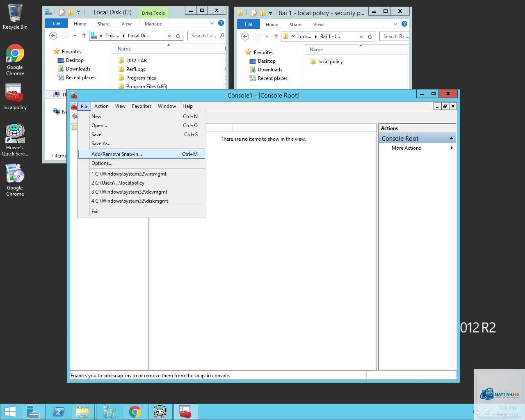
Task: Go back in the Bai 1 window
Action: click(245, 37)
